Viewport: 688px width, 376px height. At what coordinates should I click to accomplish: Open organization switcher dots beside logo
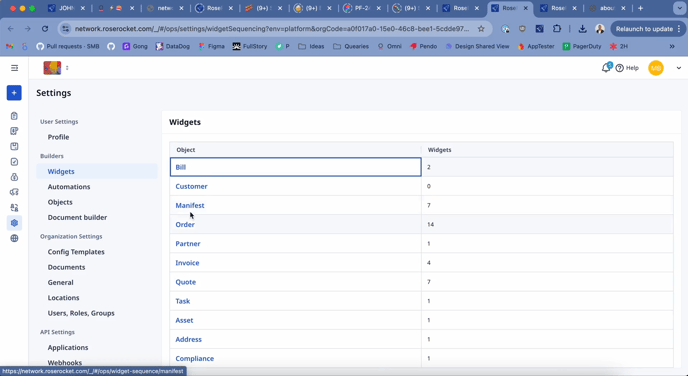tap(67, 68)
